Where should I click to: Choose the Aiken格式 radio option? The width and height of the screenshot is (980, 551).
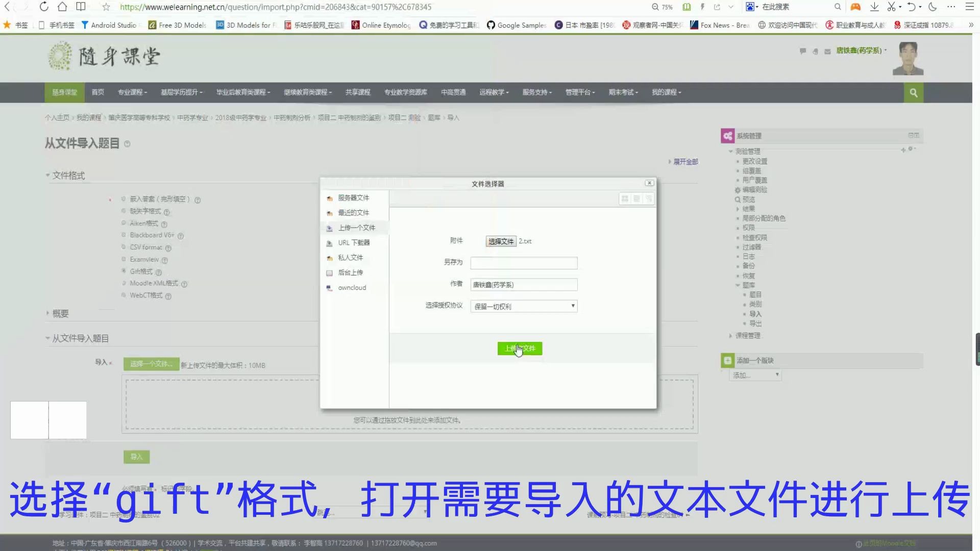tap(124, 223)
